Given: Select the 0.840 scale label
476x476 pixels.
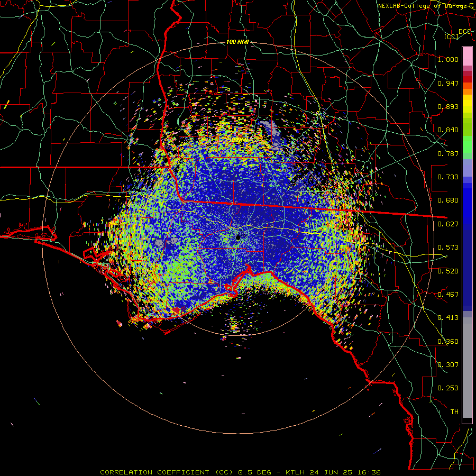Looking at the screenshot, I should 448,130.
